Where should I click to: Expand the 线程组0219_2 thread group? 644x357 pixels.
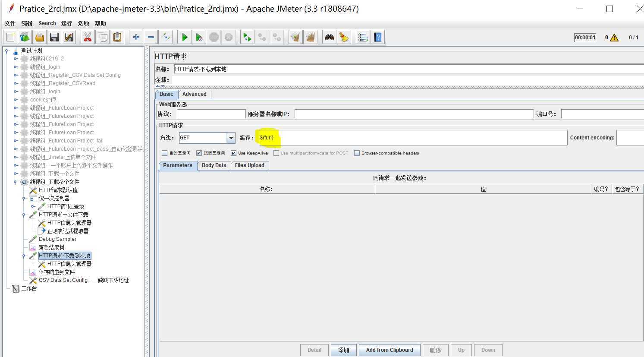(x=15, y=59)
